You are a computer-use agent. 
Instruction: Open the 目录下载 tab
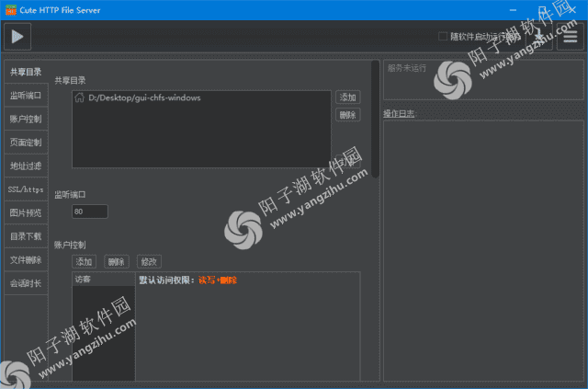tap(26, 236)
